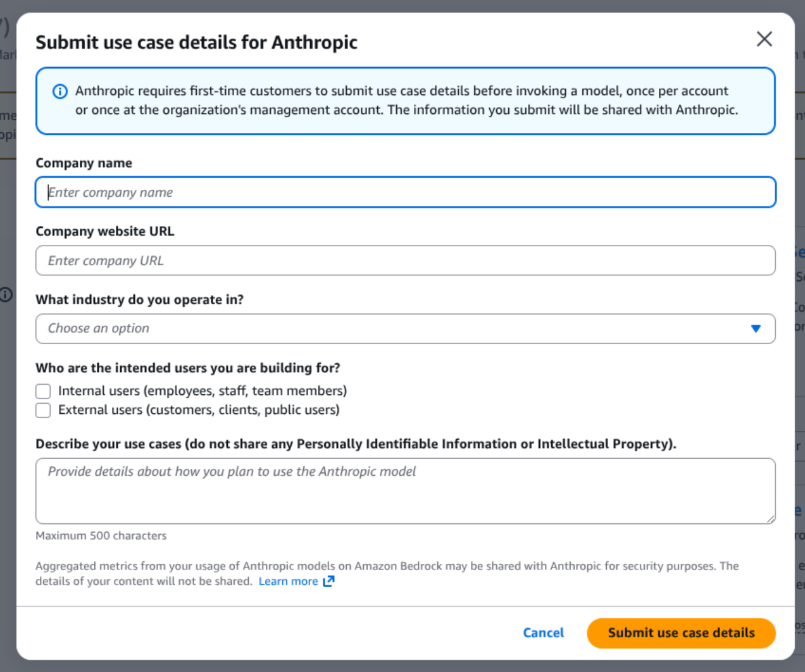Click the blue dropdown arrow for industry selection
The height and width of the screenshot is (672, 805).
pyautogui.click(x=756, y=328)
